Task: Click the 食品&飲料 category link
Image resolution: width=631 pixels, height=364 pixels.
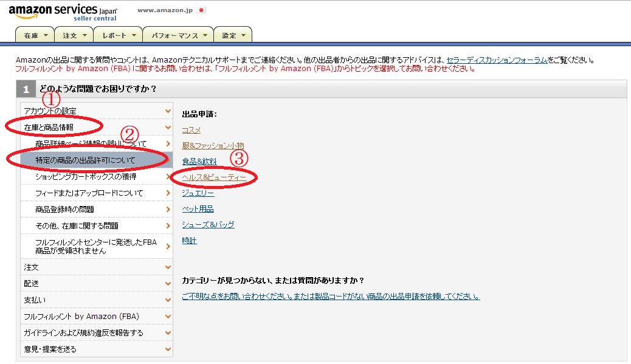Action: point(199,161)
